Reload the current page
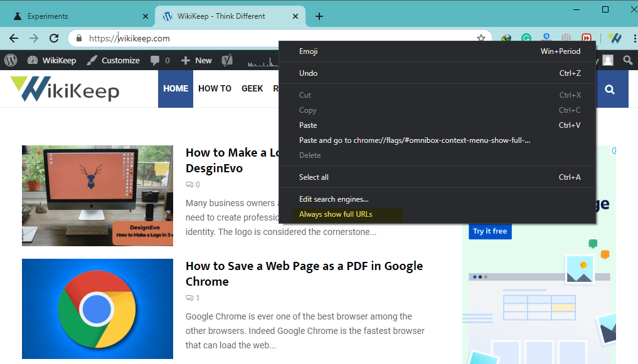This screenshot has width=638, height=364. pyautogui.click(x=54, y=38)
